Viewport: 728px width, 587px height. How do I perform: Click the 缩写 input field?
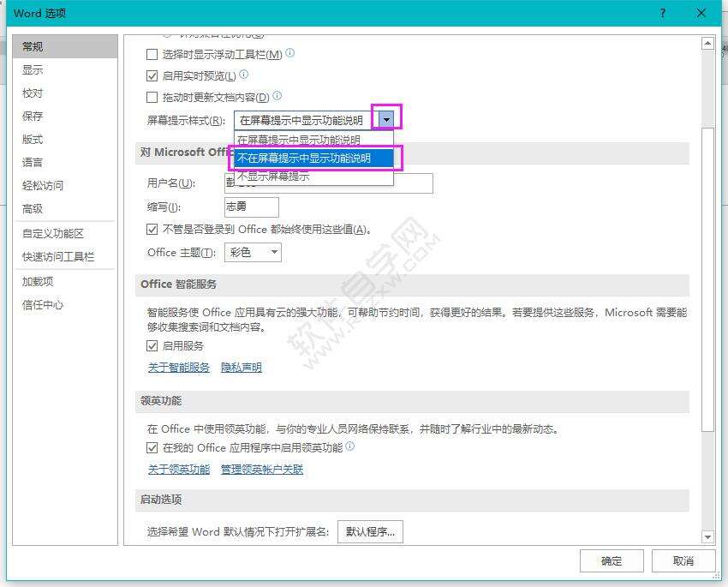(x=252, y=207)
